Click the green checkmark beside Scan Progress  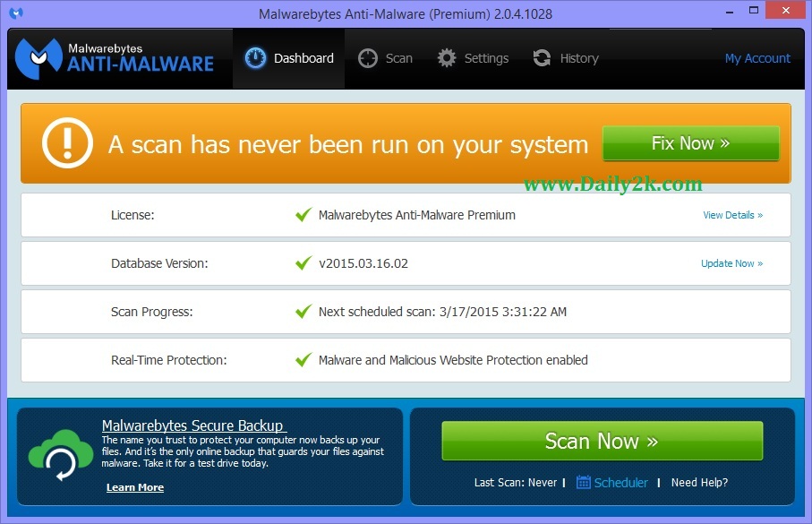303,311
